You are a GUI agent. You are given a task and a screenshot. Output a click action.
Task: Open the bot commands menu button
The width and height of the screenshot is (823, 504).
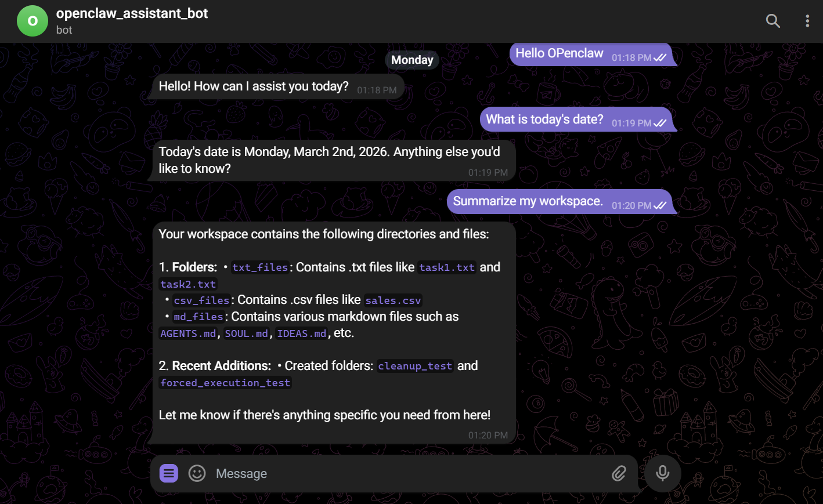(x=168, y=473)
